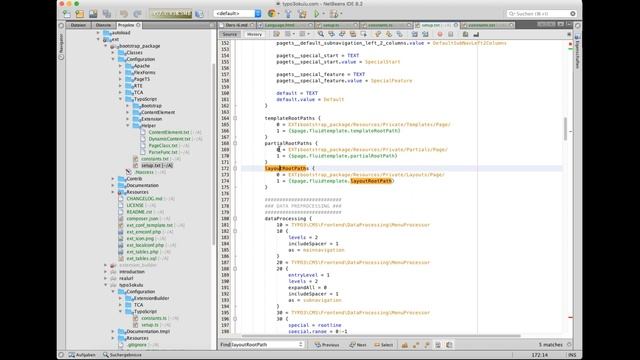Toggle Regular Expression in find bar

[x=427, y=345]
